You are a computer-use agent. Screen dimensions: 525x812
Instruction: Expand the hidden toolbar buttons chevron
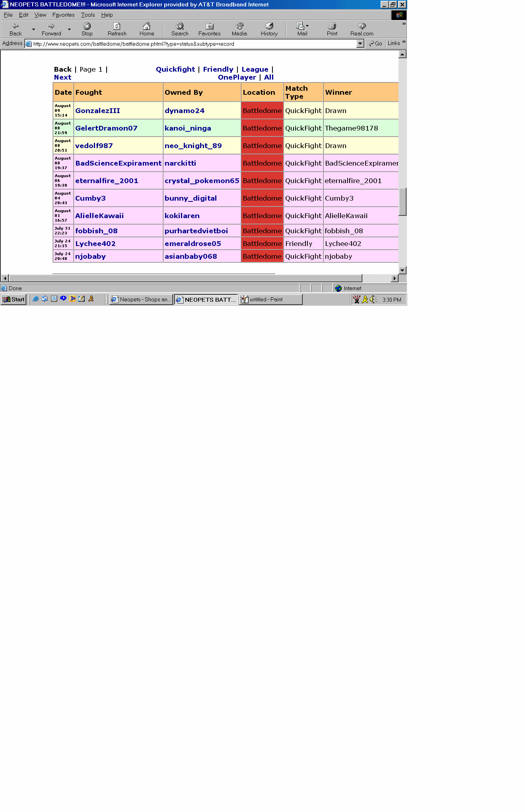pos(404,24)
